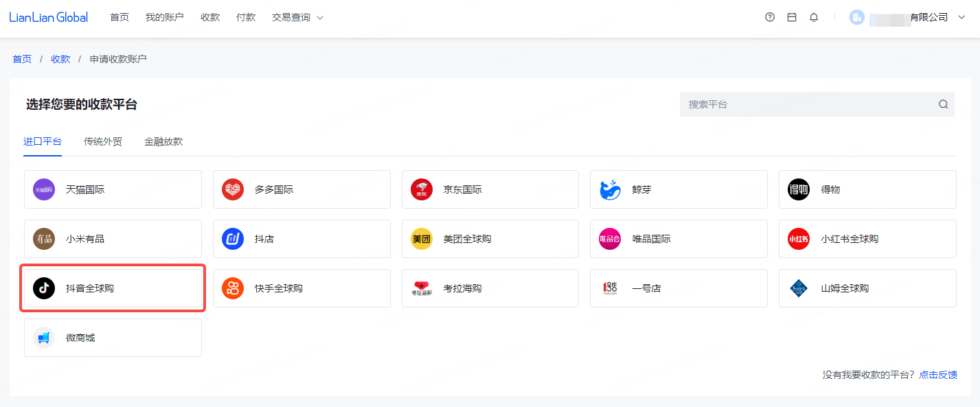
Task: Click the 申请收款账户 breadcrumb text
Action: 118,59
